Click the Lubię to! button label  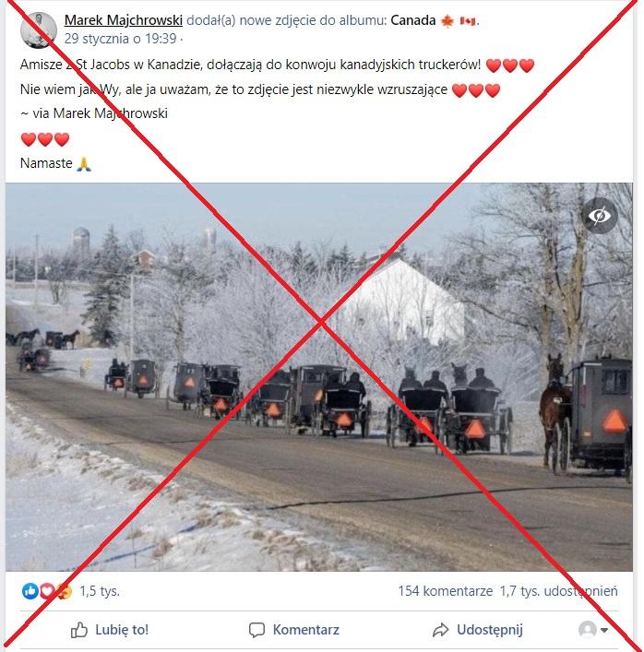[x=122, y=630]
